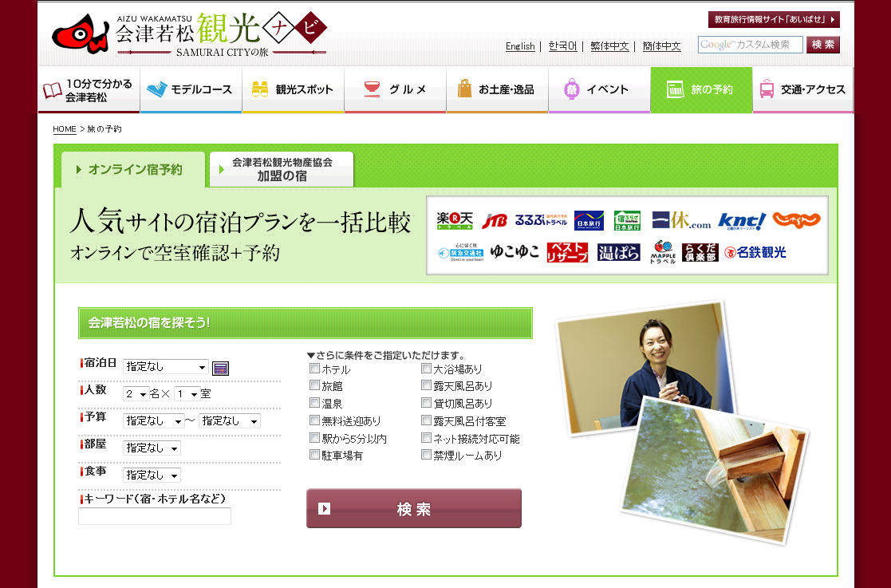The image size is (891, 588).
Task: Enable ネット接続対応可能 checkbox
Action: (x=426, y=437)
